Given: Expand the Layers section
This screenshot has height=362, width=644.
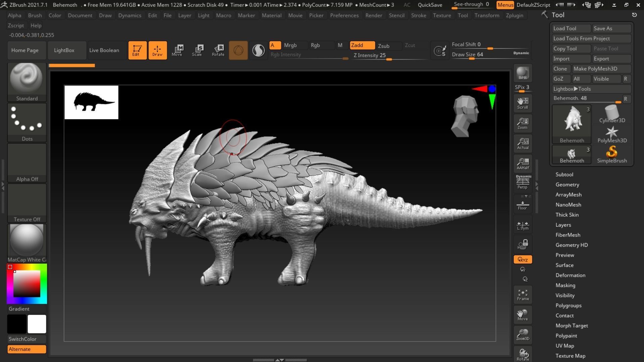Looking at the screenshot, I should click(563, 225).
